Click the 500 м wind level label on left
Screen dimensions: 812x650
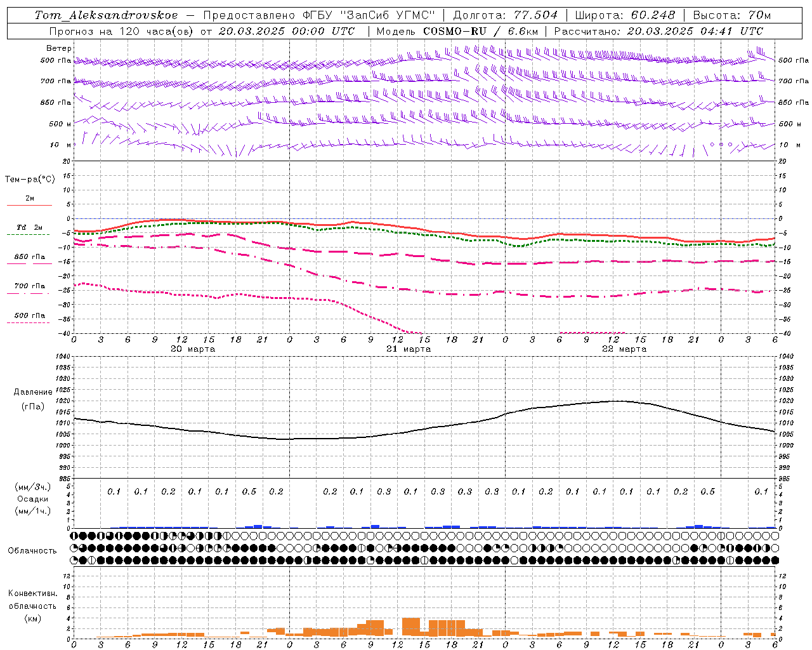[61, 124]
